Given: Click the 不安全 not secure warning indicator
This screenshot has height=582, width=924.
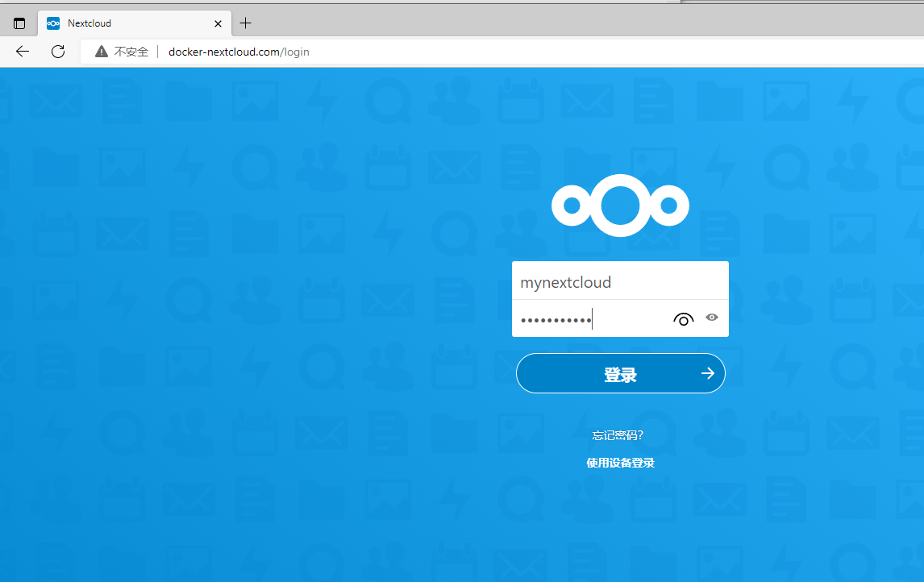Looking at the screenshot, I should pyautogui.click(x=122, y=52).
